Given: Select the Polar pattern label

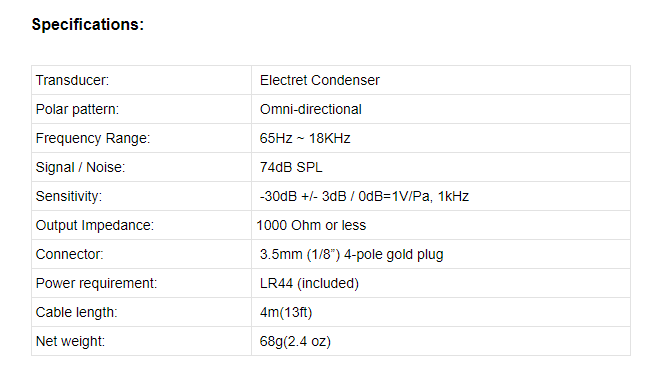Looking at the screenshot, I should click(77, 110).
